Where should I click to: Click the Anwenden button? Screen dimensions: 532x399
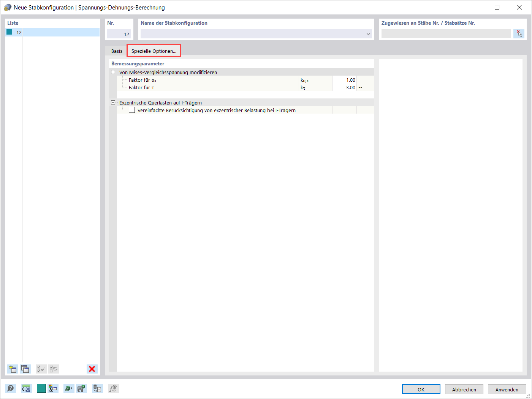(x=507, y=389)
